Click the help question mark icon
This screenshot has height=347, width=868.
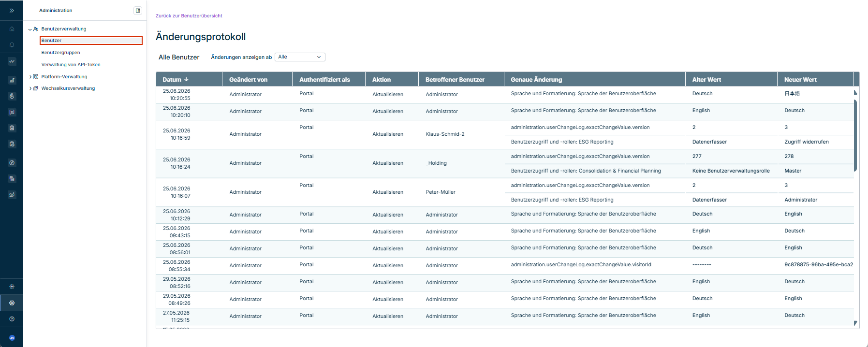point(12,319)
